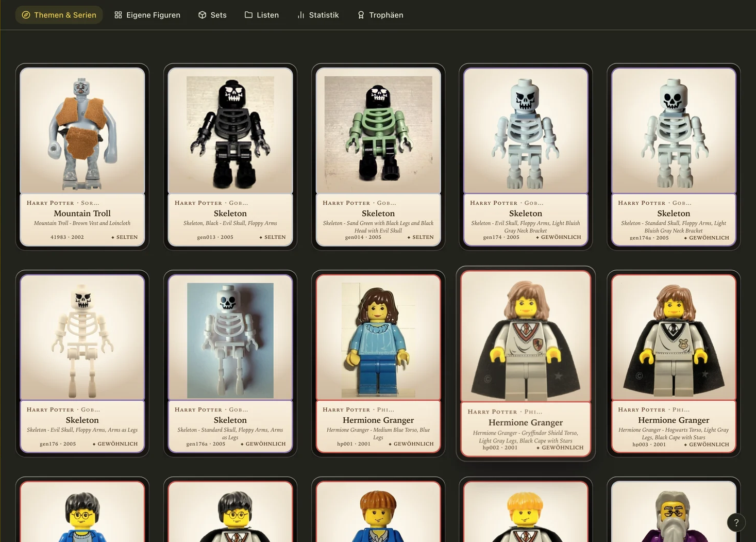Click the 'hp003 · 2001' text
The height and width of the screenshot is (542, 756).
(x=649, y=445)
